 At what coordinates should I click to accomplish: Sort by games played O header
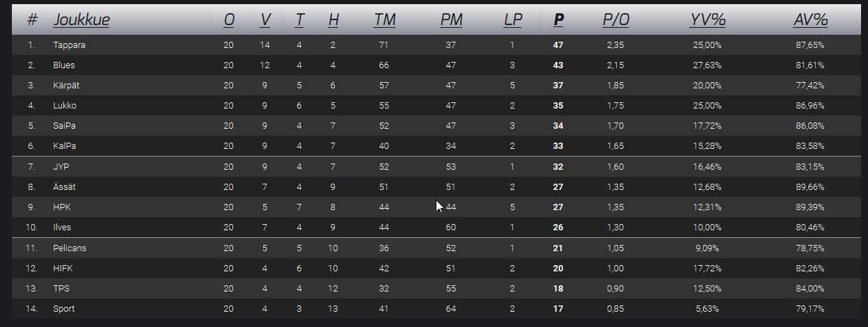[229, 20]
